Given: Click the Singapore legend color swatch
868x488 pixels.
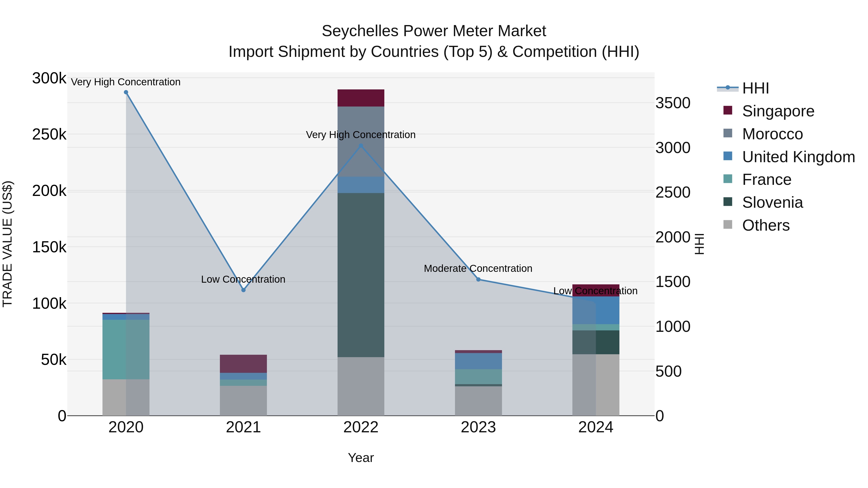Looking at the screenshot, I should click(728, 110).
